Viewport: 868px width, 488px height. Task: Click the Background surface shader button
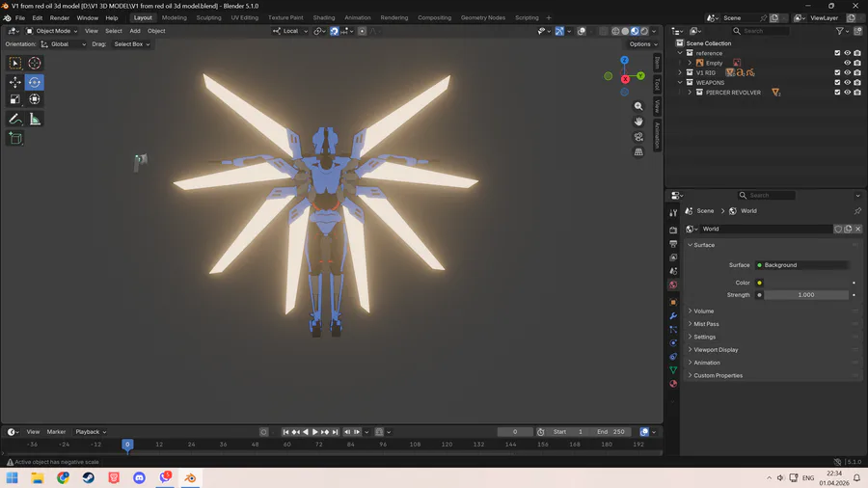pyautogui.click(x=801, y=265)
